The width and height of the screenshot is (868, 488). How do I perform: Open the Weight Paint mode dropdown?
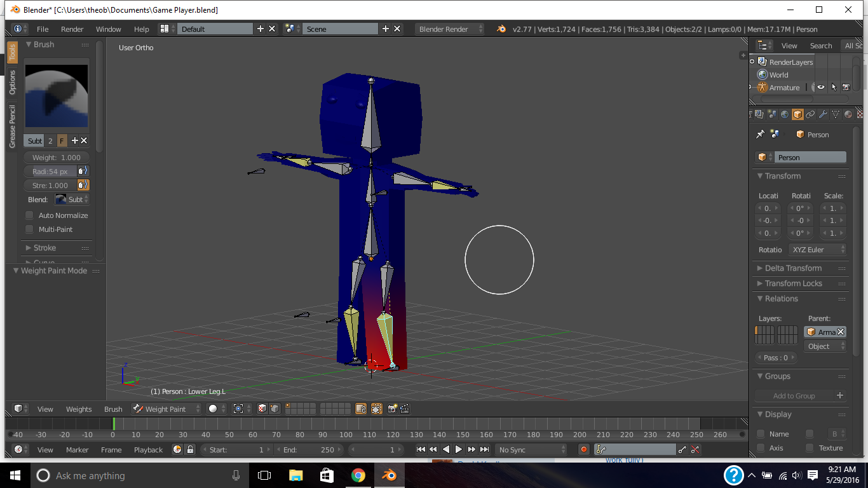(x=166, y=409)
